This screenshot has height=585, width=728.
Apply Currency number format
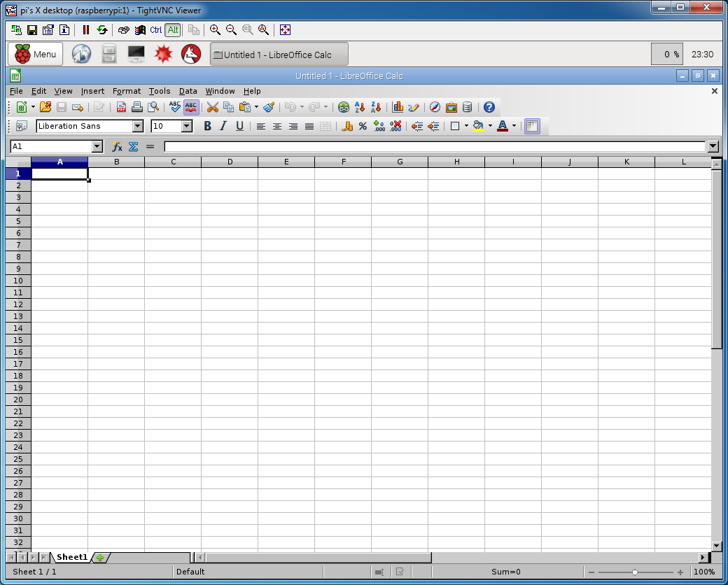point(346,126)
